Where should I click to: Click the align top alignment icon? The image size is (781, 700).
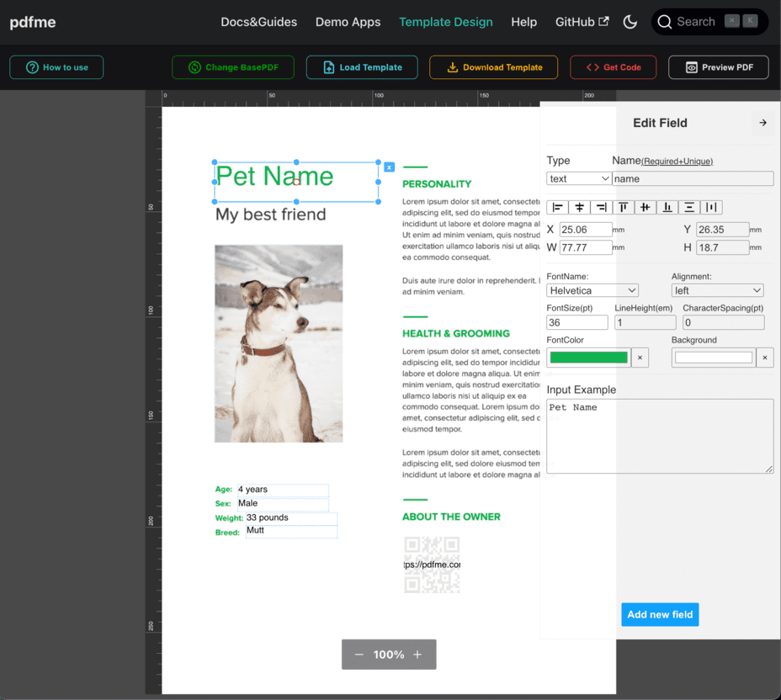(x=622, y=207)
